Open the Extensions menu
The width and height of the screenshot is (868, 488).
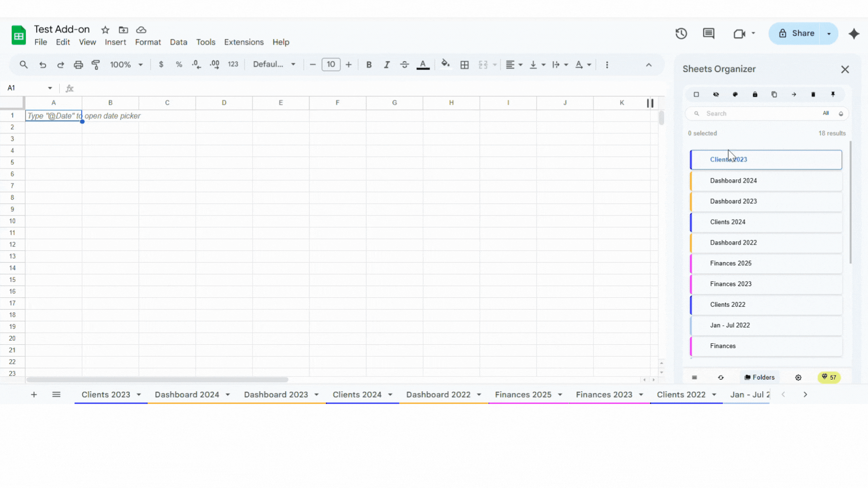244,42
